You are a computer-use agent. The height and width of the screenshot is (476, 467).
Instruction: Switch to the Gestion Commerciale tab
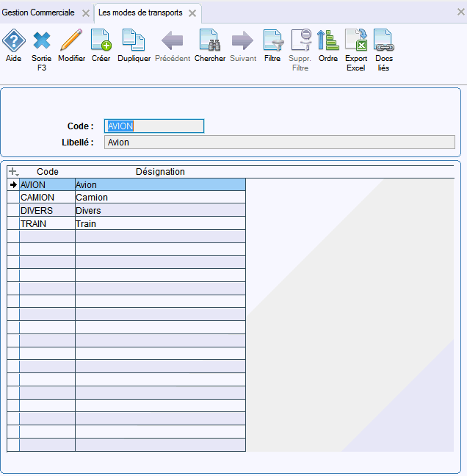[x=38, y=12]
